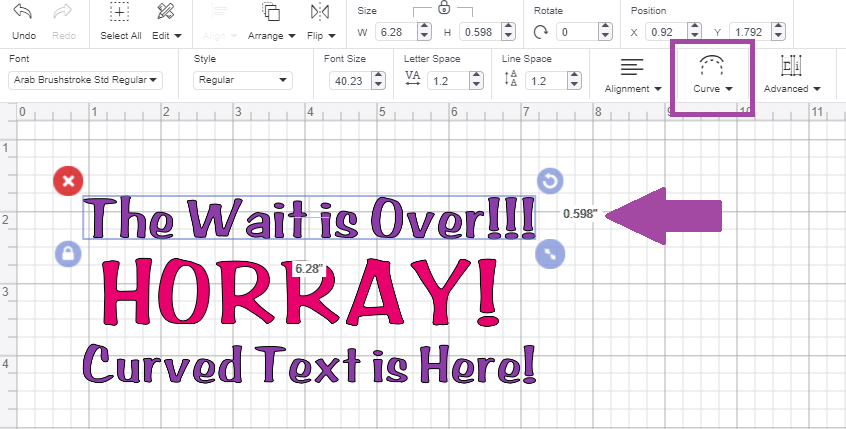The width and height of the screenshot is (846, 429).
Task: Click the Rotate angle input field
Action: click(579, 32)
